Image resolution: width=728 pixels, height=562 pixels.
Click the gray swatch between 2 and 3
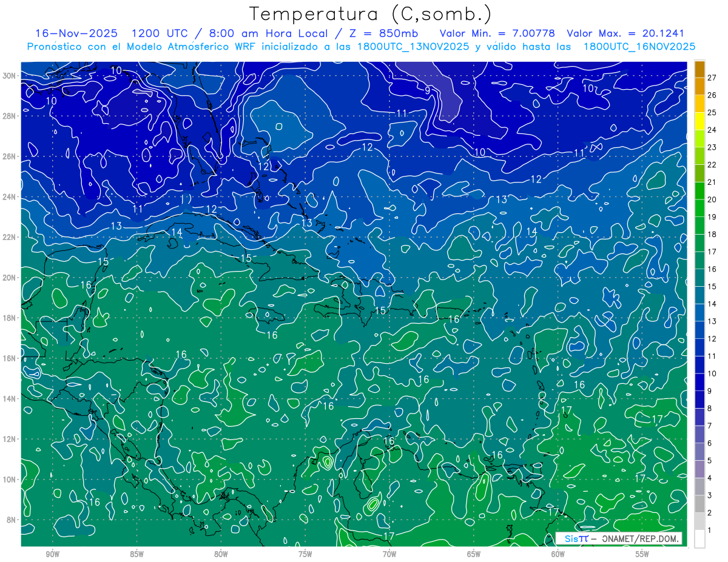pyautogui.click(x=699, y=504)
